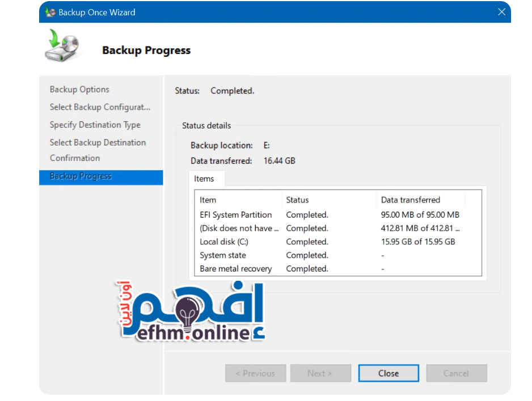Click the Data transferred column header
This screenshot has width=532, height=401.
[410, 200]
